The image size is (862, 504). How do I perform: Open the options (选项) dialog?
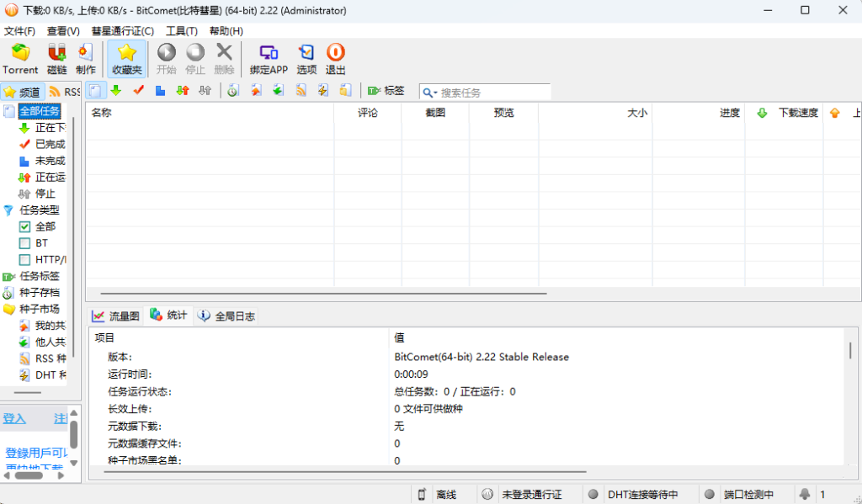coord(306,59)
